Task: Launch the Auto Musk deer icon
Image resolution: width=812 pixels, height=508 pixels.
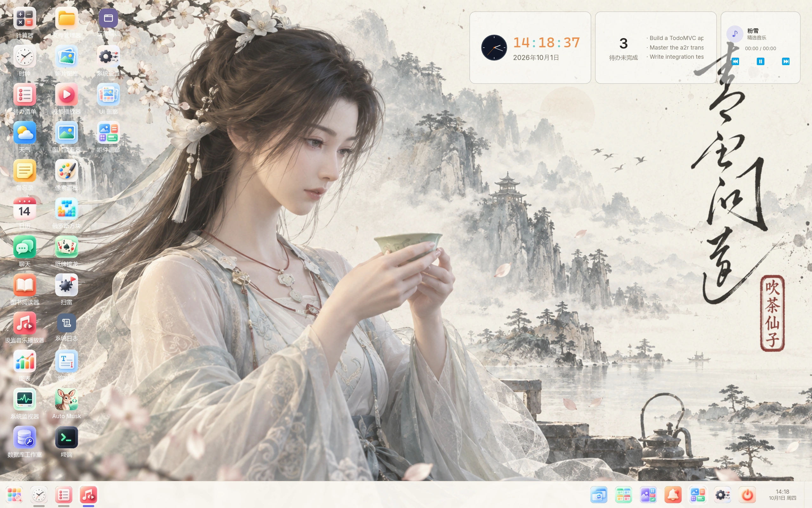Action: (66, 399)
